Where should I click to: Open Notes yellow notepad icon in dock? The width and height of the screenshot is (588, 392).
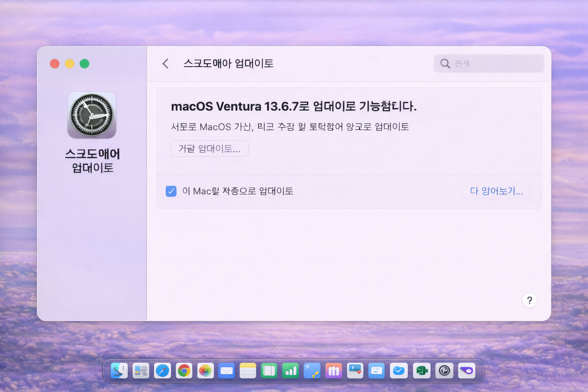click(x=248, y=371)
